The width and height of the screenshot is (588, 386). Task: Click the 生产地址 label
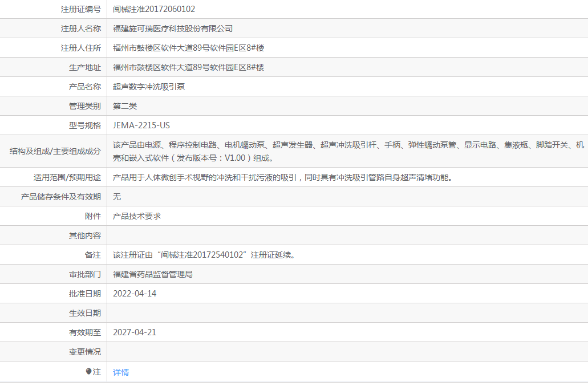click(x=85, y=67)
